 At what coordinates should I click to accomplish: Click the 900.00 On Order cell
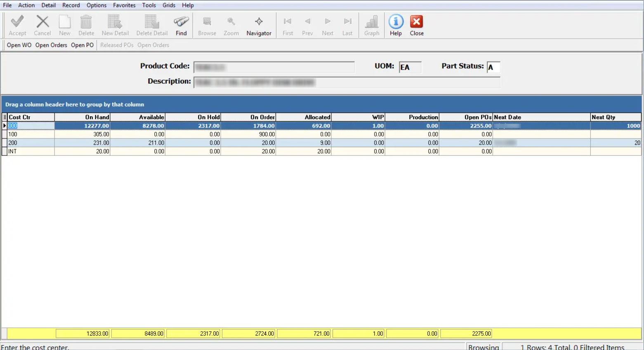coord(248,134)
